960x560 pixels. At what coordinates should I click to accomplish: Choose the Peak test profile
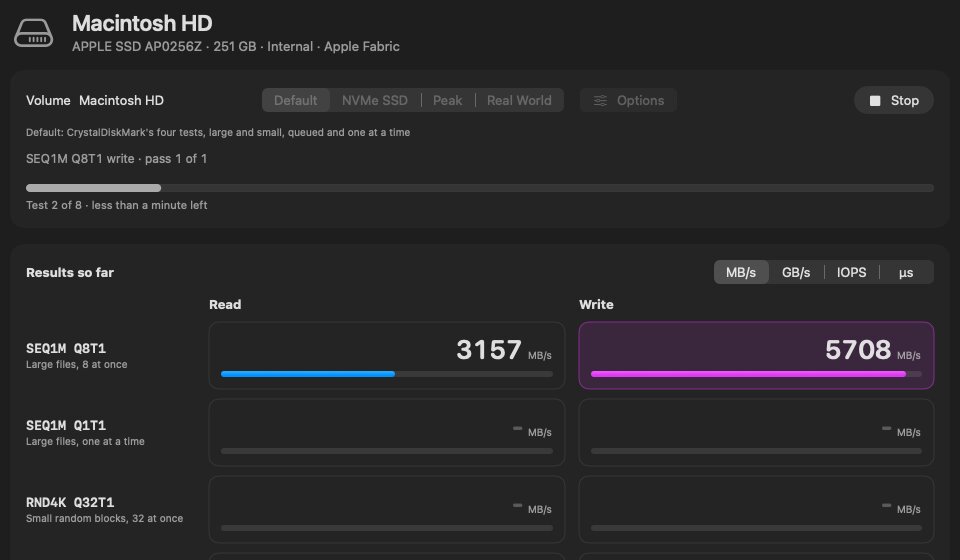point(448,100)
